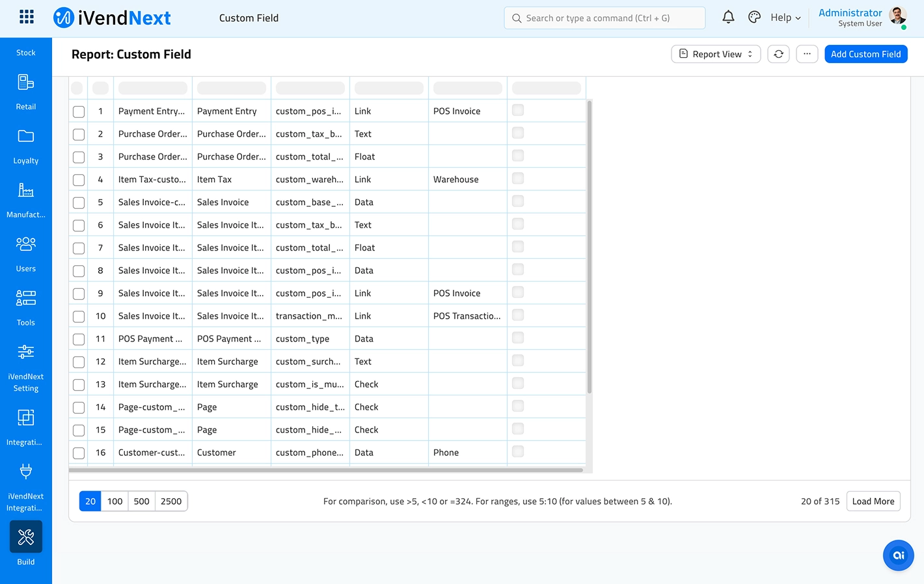924x584 pixels.
Task: Open the Help dropdown menu
Action: (x=785, y=18)
